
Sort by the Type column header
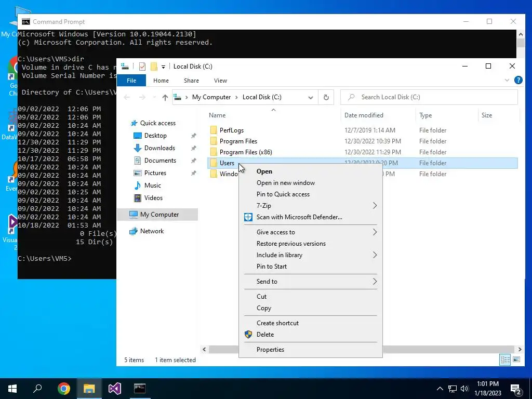click(x=425, y=115)
